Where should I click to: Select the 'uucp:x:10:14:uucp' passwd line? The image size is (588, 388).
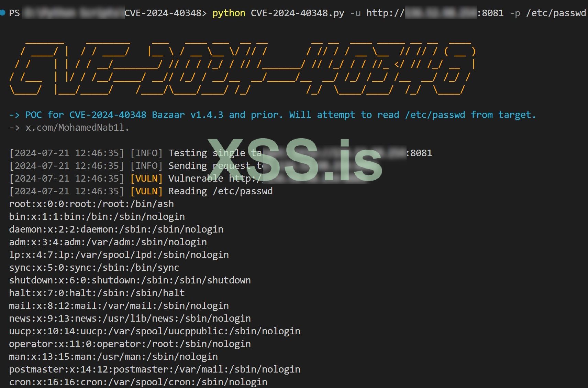[155, 331]
